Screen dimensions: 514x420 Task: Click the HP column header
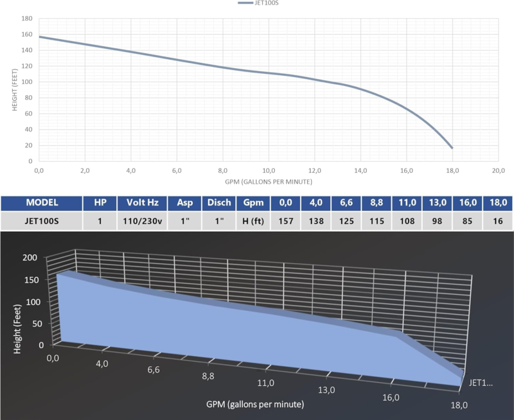pos(100,202)
